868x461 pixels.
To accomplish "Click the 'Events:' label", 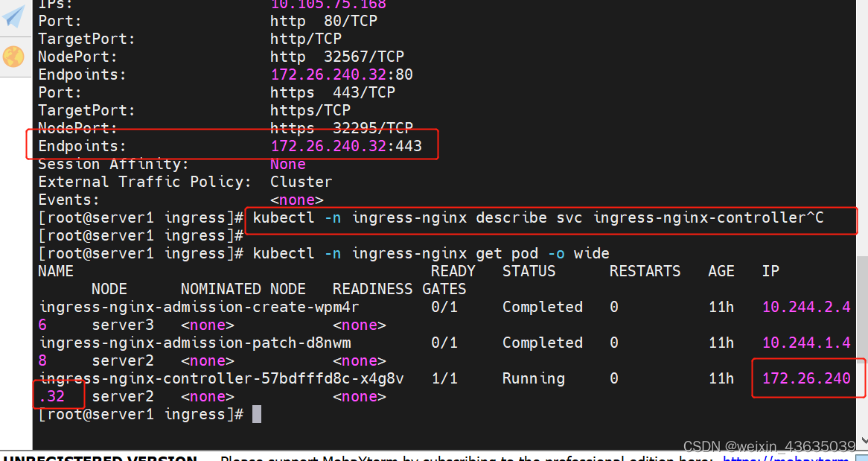I will tap(68, 200).
